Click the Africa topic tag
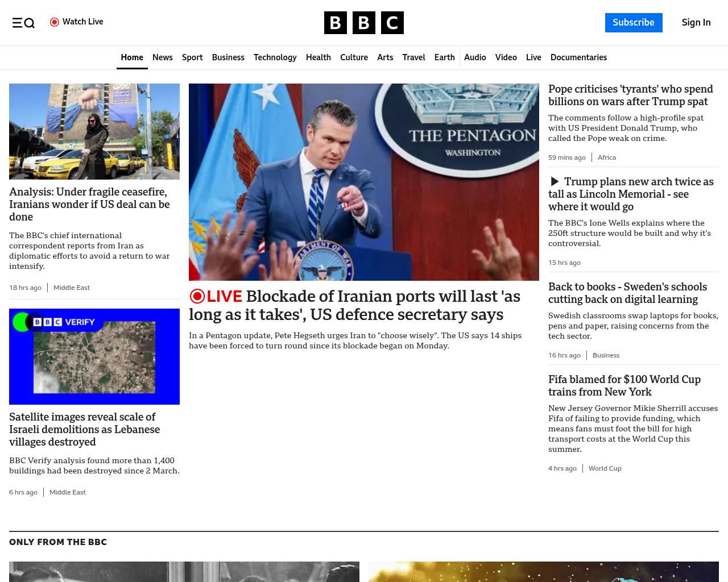728x582 pixels. click(606, 157)
